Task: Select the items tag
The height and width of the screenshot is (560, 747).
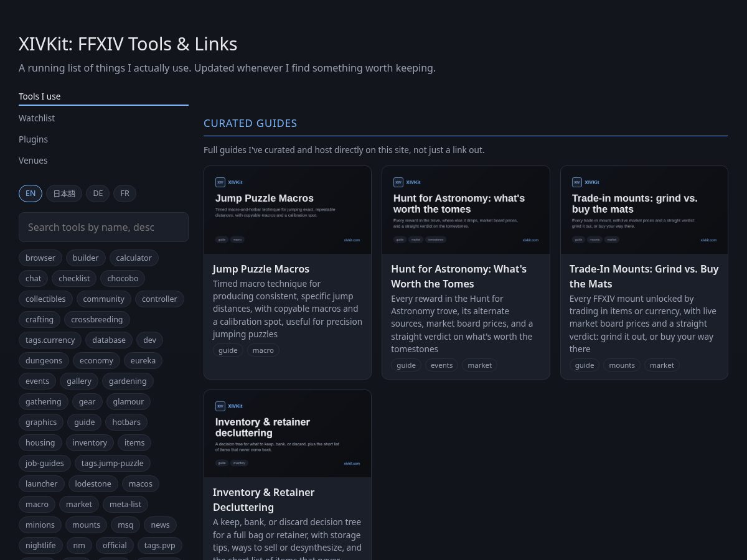Action: 134,442
